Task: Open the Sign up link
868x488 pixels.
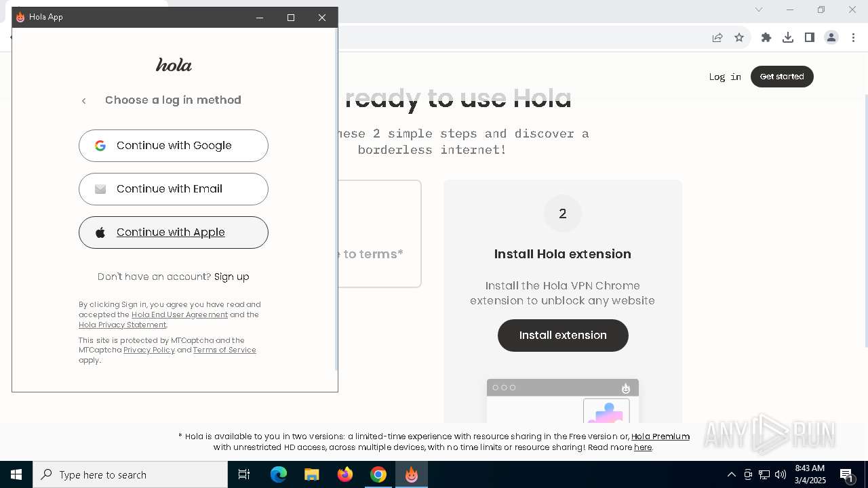Action: pos(232,277)
